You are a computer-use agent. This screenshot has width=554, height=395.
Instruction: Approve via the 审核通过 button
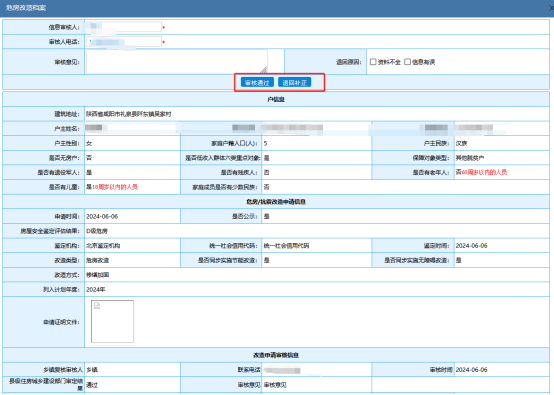257,83
